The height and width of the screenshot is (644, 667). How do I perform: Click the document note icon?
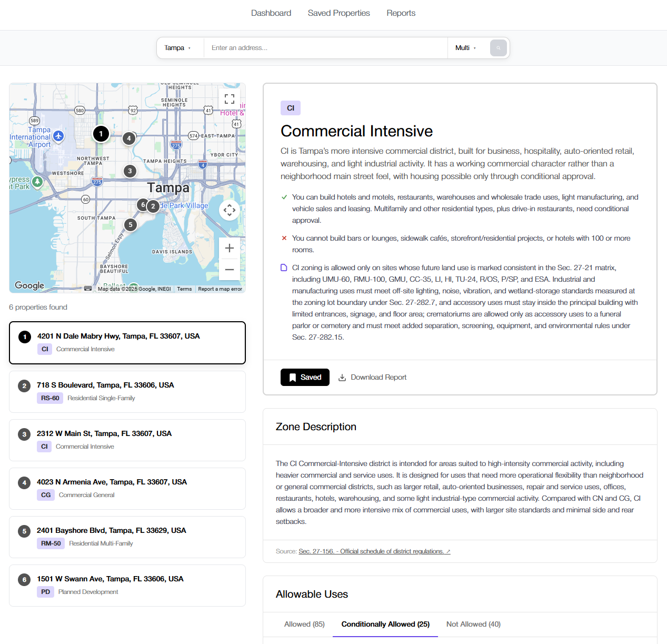point(284,267)
